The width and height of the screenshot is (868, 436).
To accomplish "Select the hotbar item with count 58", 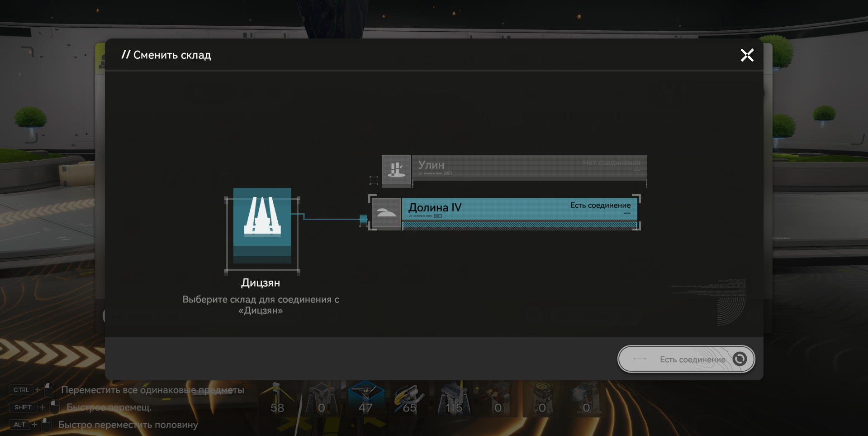I will 277,399.
